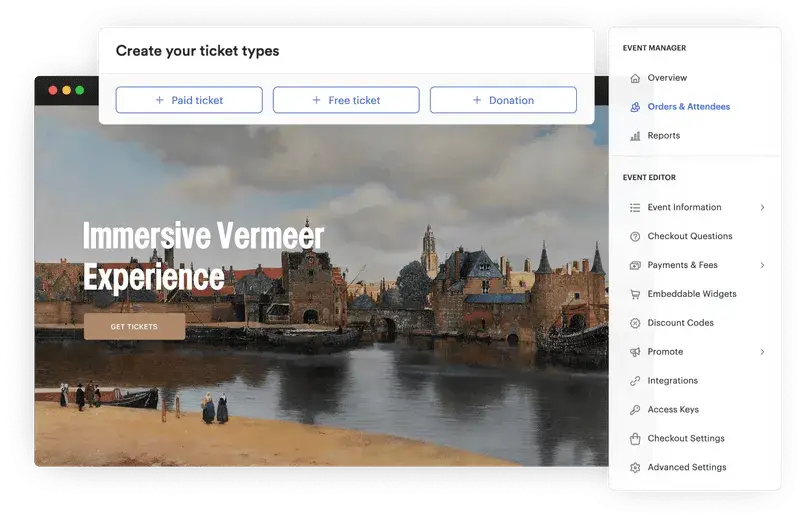Click the Overview home icon

[x=635, y=78]
